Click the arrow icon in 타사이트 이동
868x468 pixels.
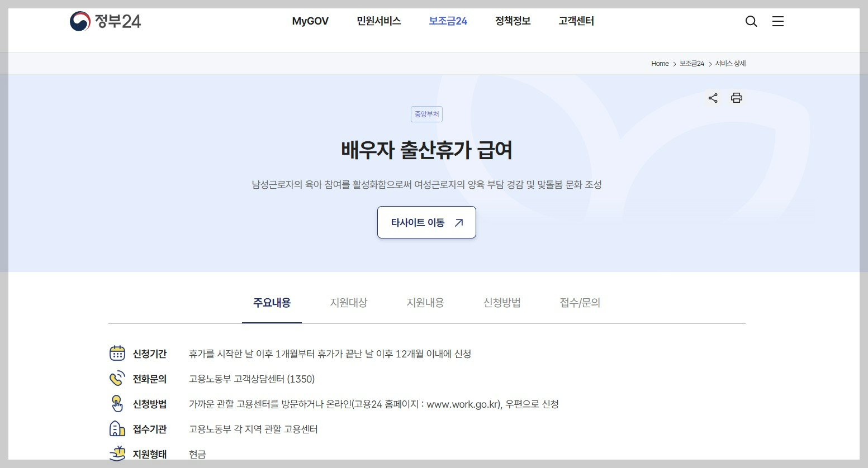point(459,222)
